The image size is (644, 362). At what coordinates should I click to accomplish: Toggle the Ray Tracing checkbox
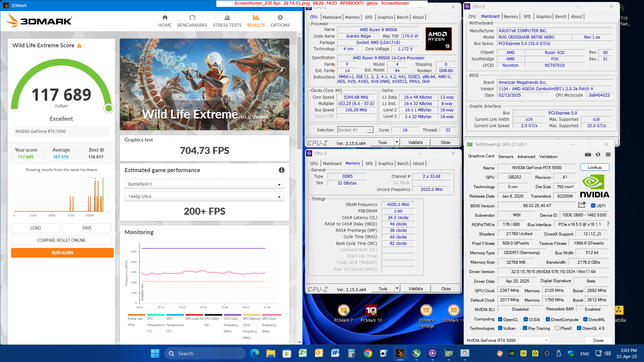point(525,328)
